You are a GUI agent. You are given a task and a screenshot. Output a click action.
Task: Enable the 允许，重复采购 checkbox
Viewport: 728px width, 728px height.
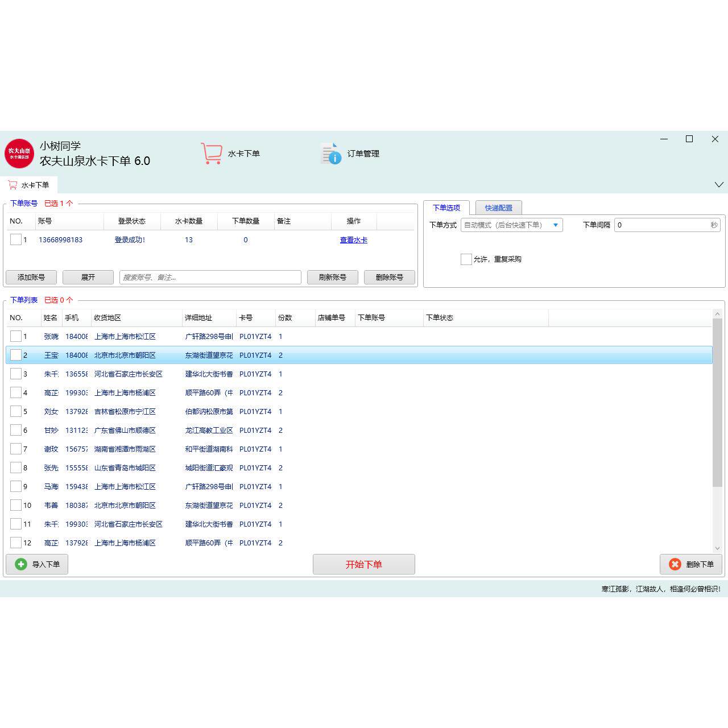point(466,259)
